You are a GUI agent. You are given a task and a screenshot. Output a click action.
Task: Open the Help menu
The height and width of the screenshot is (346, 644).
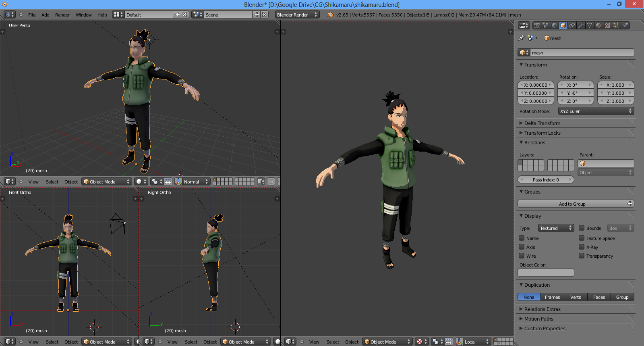[x=102, y=15]
